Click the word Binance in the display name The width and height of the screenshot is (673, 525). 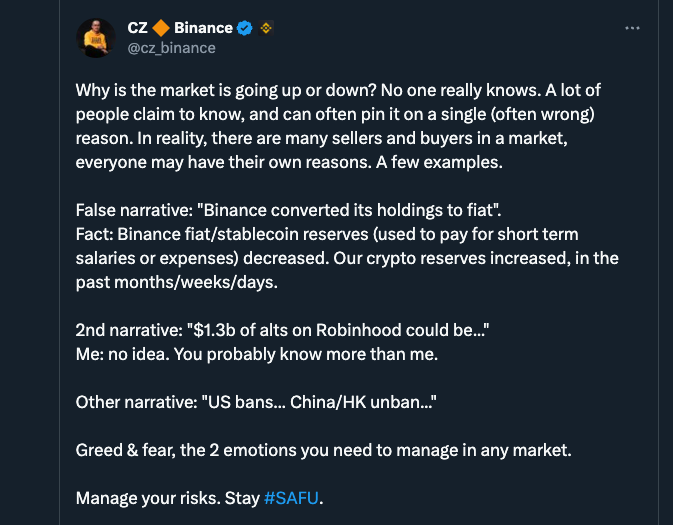(x=203, y=28)
